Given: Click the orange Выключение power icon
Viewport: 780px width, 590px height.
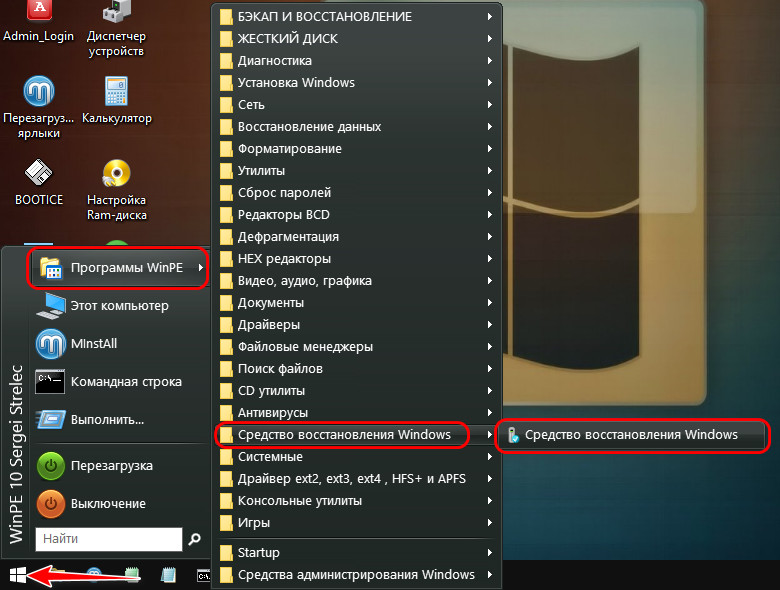Looking at the screenshot, I should tap(51, 503).
